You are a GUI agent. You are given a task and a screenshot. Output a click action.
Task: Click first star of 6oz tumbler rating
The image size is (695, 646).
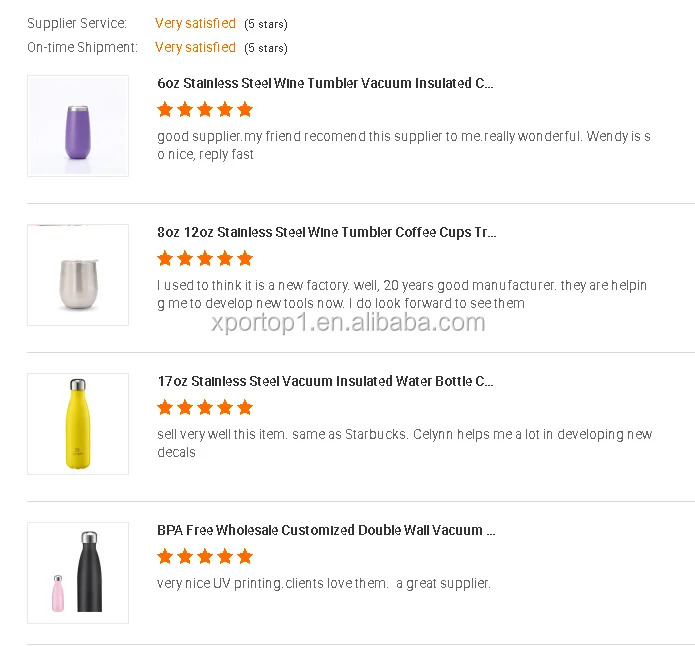[x=165, y=109]
